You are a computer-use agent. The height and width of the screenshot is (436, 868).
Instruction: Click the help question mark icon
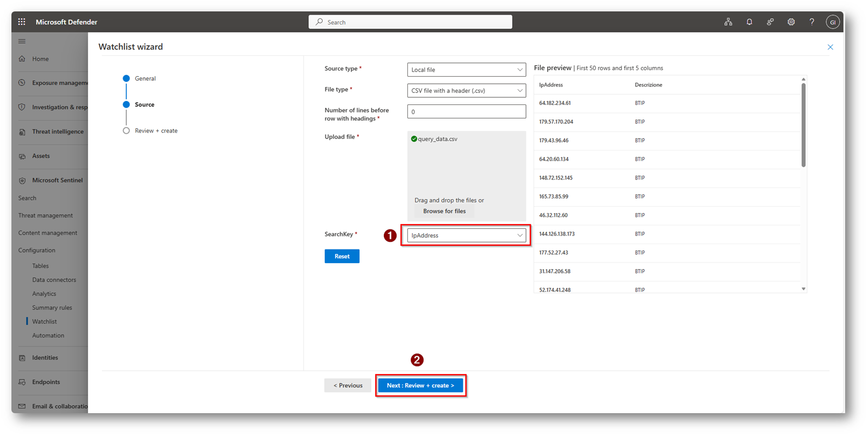(x=811, y=22)
